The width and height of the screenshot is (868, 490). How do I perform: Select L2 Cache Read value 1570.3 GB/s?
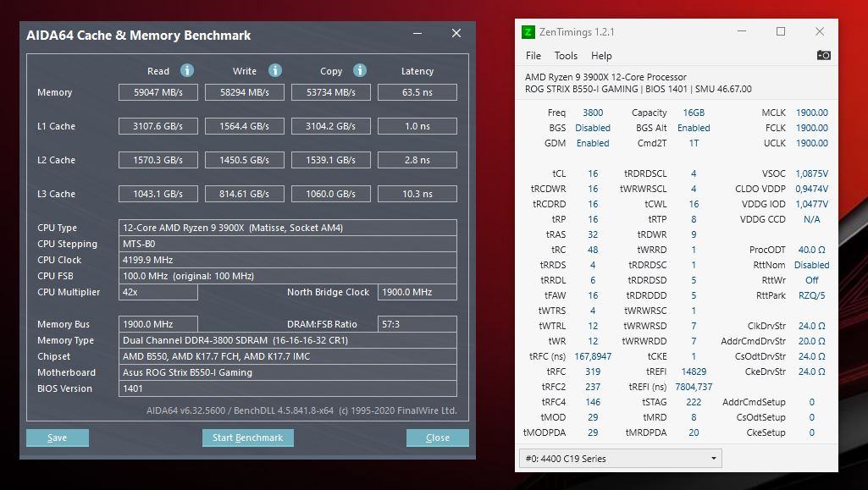coord(158,160)
